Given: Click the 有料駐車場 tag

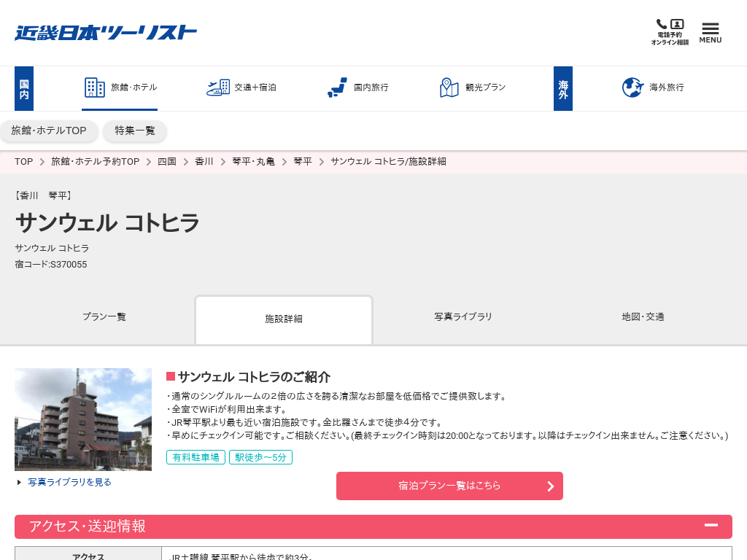Looking at the screenshot, I should 196,457.
